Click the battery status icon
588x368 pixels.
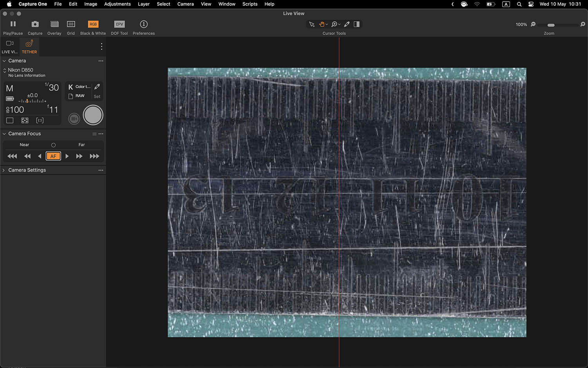(10, 98)
